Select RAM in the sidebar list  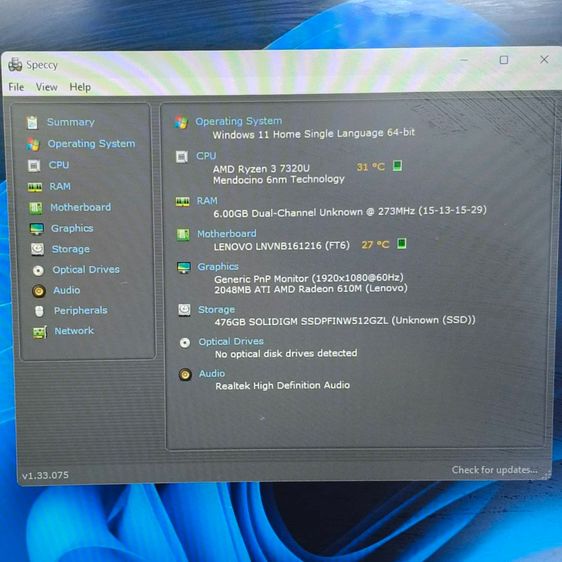coord(60,186)
